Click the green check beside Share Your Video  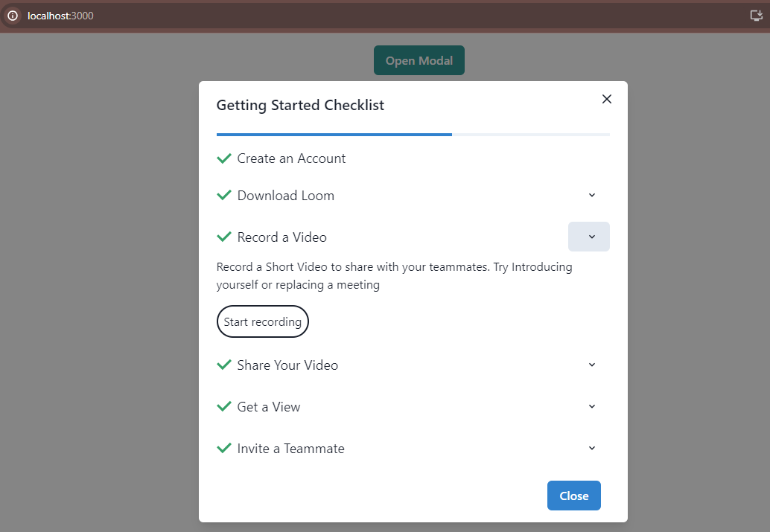click(224, 365)
